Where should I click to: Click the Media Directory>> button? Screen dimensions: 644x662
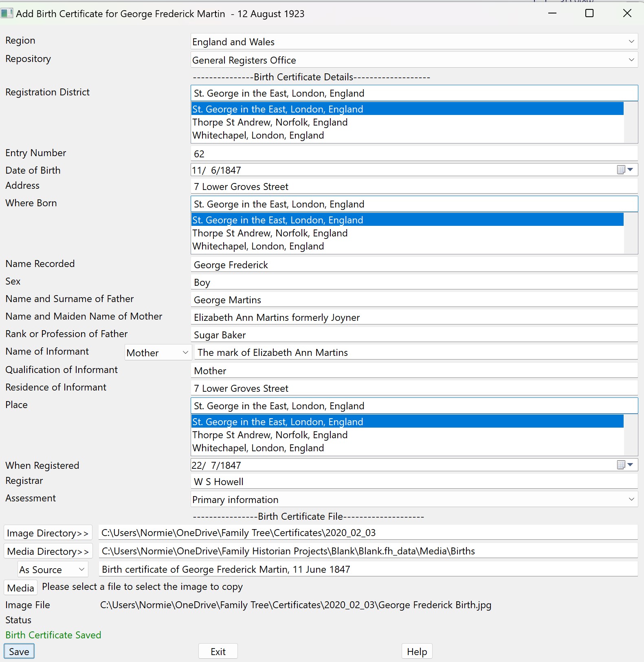(x=48, y=552)
